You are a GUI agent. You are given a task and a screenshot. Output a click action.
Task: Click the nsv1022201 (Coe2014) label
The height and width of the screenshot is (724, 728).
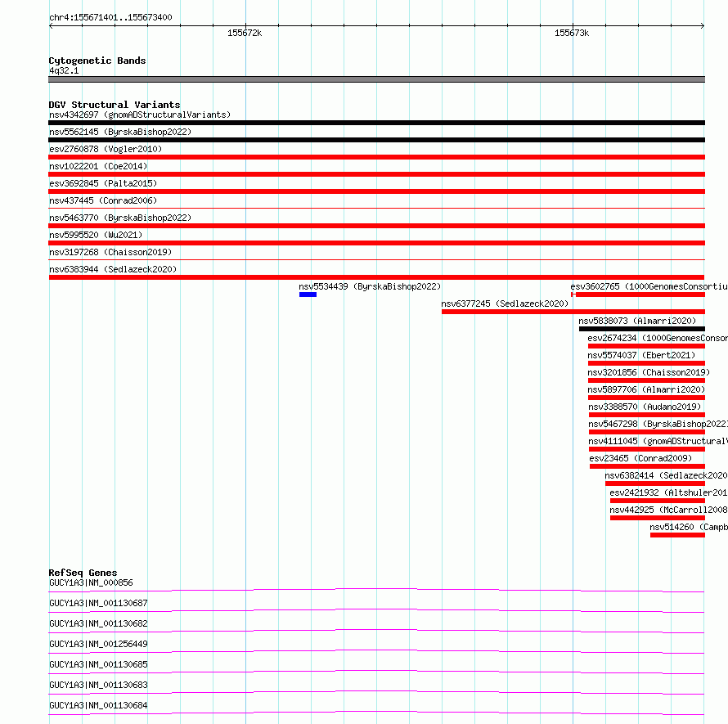[98, 166]
